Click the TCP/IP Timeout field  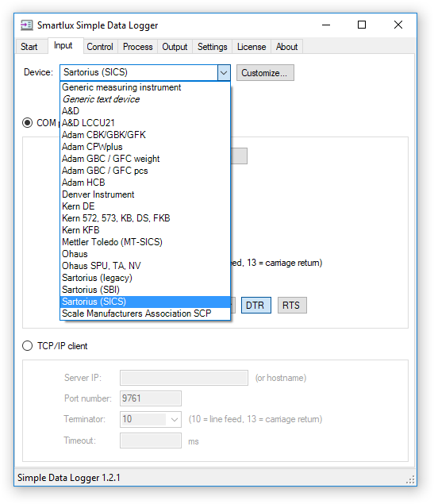tap(151, 441)
